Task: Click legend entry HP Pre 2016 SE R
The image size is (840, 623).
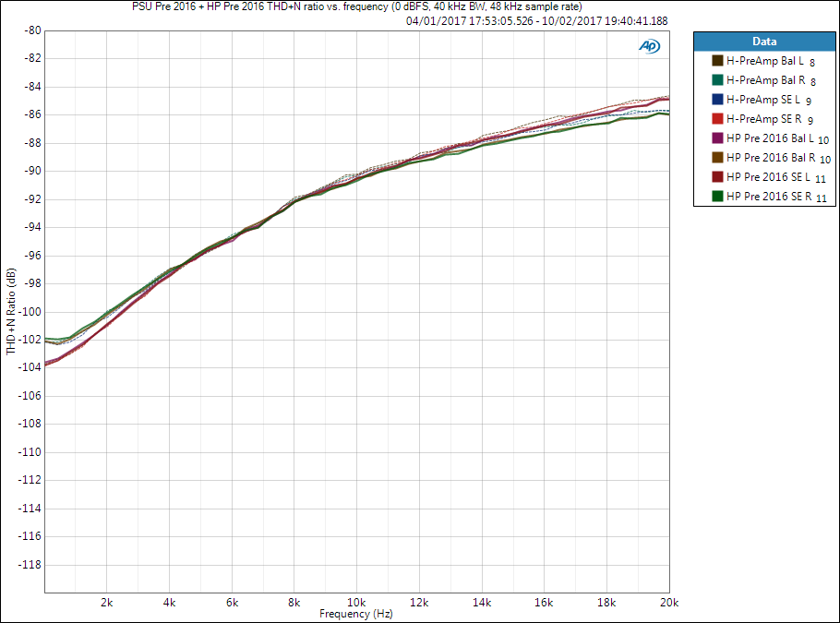Action: tap(769, 196)
